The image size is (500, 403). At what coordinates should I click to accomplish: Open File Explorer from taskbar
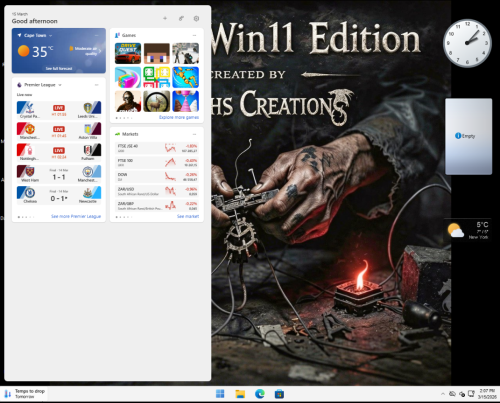pyautogui.click(x=240, y=394)
